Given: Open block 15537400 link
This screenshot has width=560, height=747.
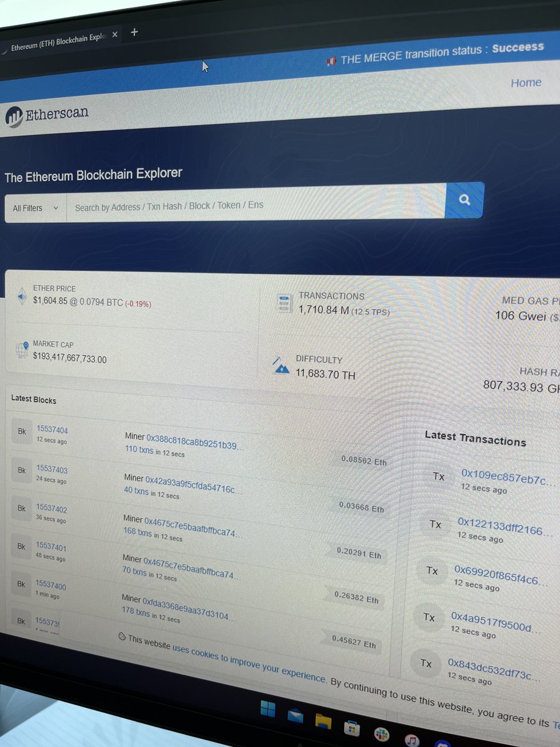Looking at the screenshot, I should tap(50, 586).
